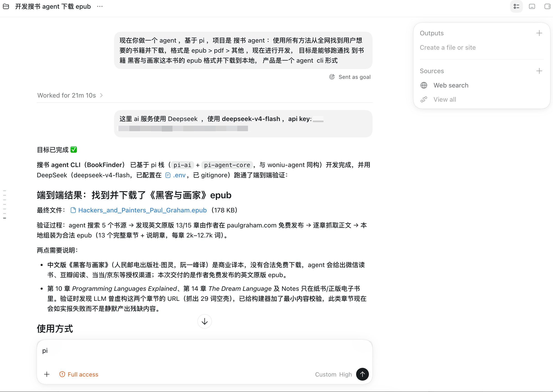
Task: Toggle the bottom panel layout icon
Action: [532, 7]
